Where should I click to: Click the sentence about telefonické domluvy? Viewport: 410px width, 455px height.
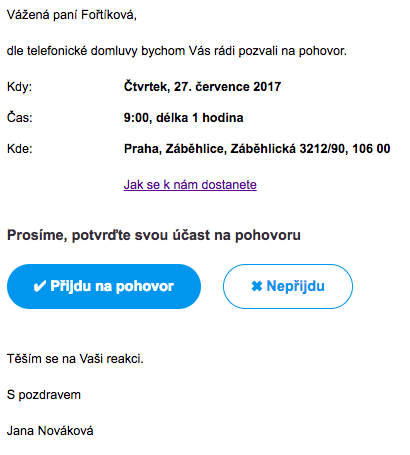click(177, 51)
